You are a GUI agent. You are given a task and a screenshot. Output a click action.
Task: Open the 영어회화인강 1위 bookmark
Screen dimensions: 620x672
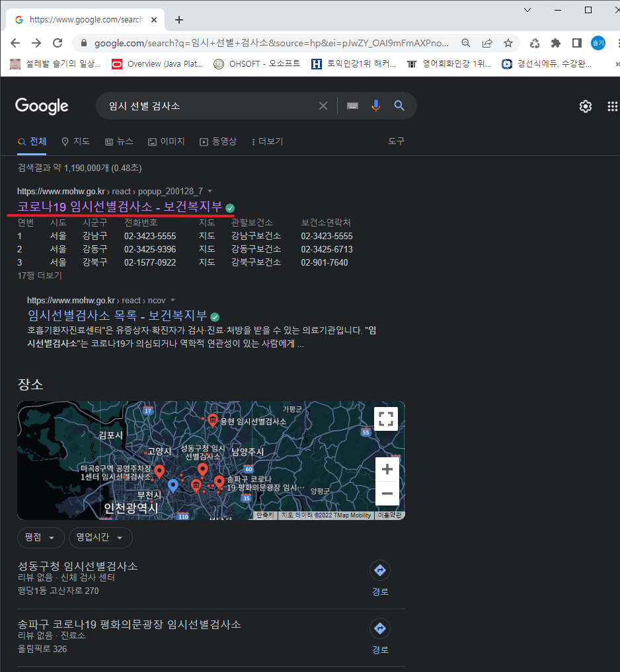click(449, 64)
